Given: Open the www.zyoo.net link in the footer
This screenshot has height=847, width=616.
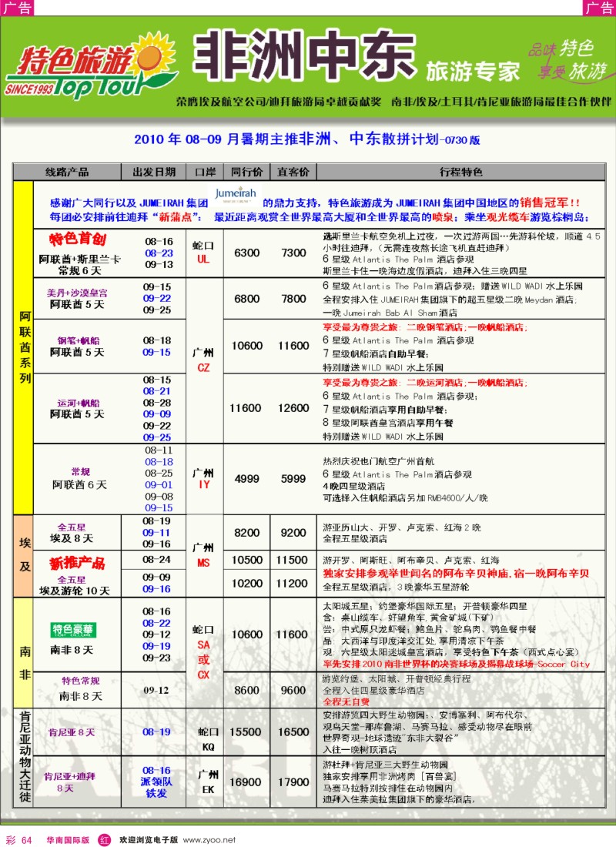Looking at the screenshot, I should pos(209,840).
